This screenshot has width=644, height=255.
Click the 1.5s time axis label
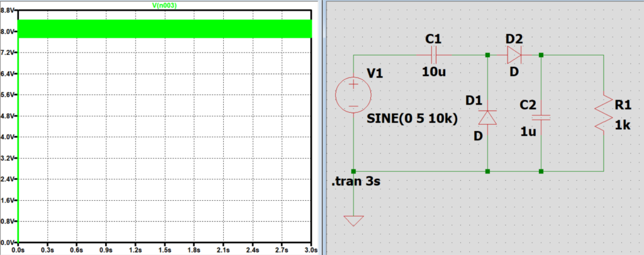pos(165,250)
